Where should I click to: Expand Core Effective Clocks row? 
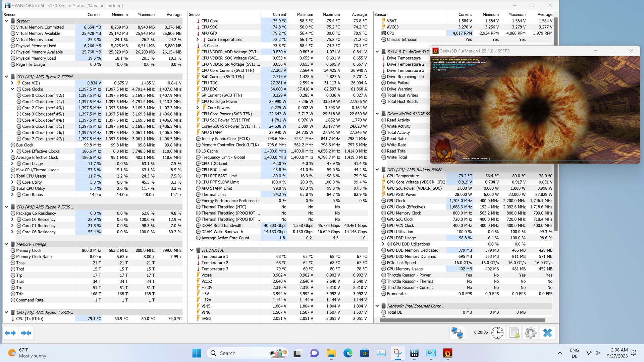click(x=12, y=151)
